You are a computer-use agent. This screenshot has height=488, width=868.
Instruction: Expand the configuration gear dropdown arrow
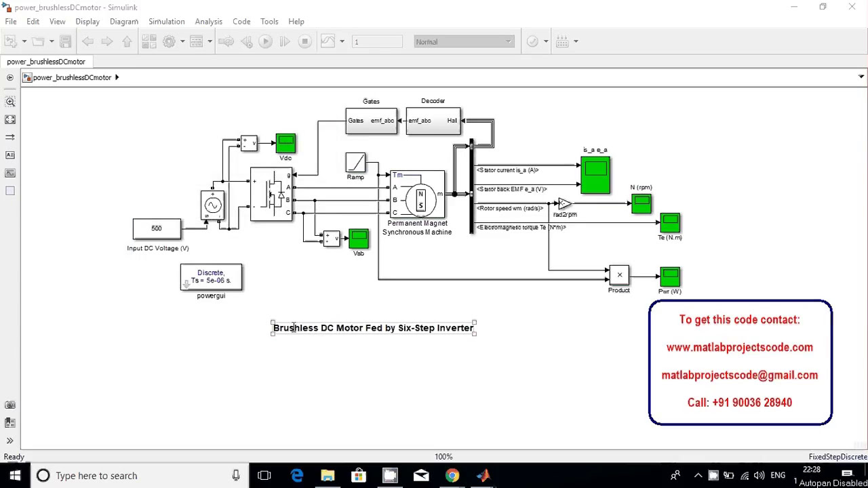pyautogui.click(x=182, y=42)
